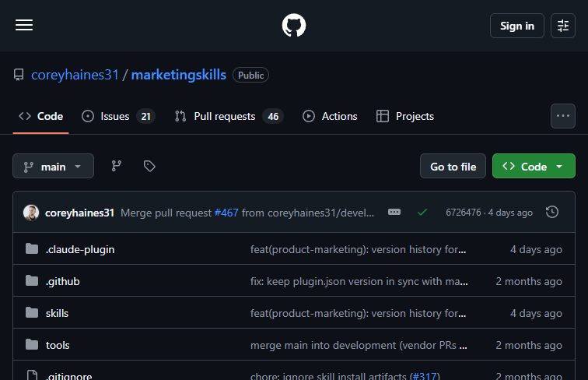Open skills row feat(product-marketing) commit message
Image resolution: width=588 pixels, height=380 pixels.
[x=358, y=313]
